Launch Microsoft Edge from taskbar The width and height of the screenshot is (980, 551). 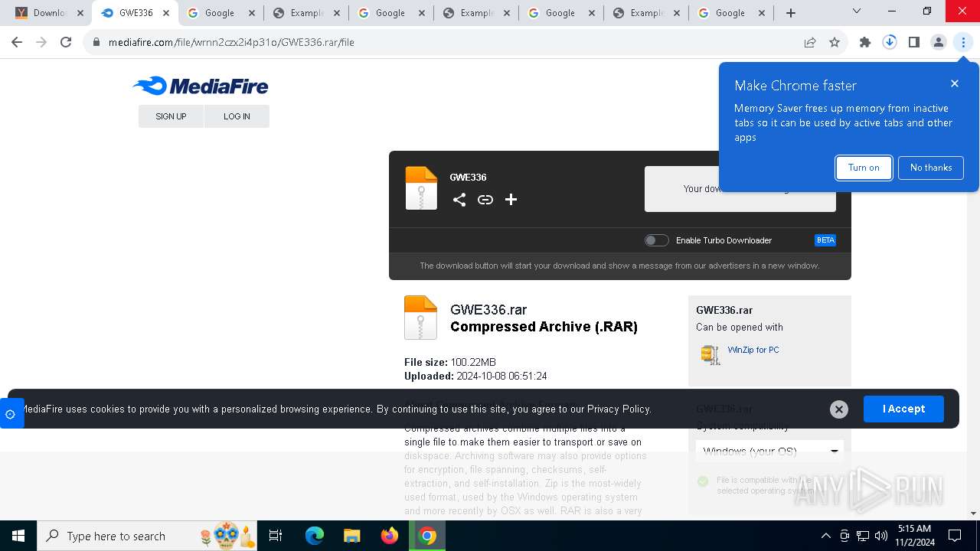pyautogui.click(x=315, y=536)
